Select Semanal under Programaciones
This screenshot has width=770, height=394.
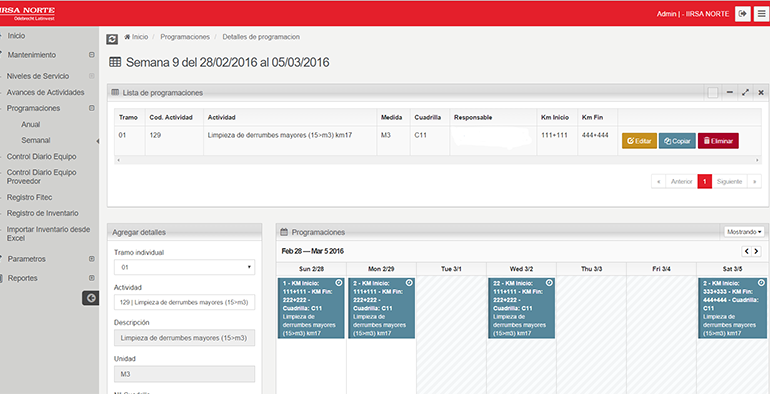click(x=36, y=141)
